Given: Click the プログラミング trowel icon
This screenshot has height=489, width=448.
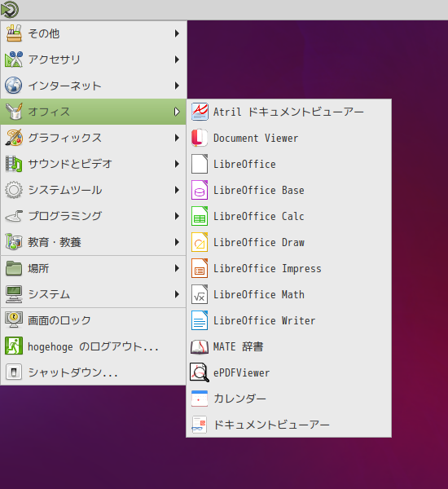Looking at the screenshot, I should (x=14, y=216).
